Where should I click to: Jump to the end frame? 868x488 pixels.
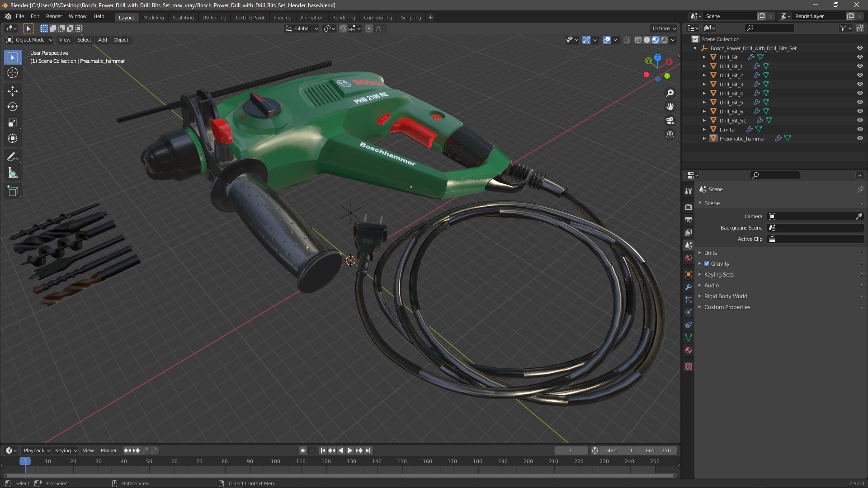click(x=368, y=450)
